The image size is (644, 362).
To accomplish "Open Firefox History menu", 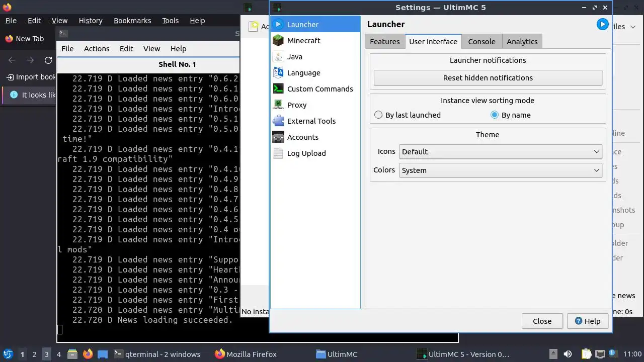I will tap(91, 21).
